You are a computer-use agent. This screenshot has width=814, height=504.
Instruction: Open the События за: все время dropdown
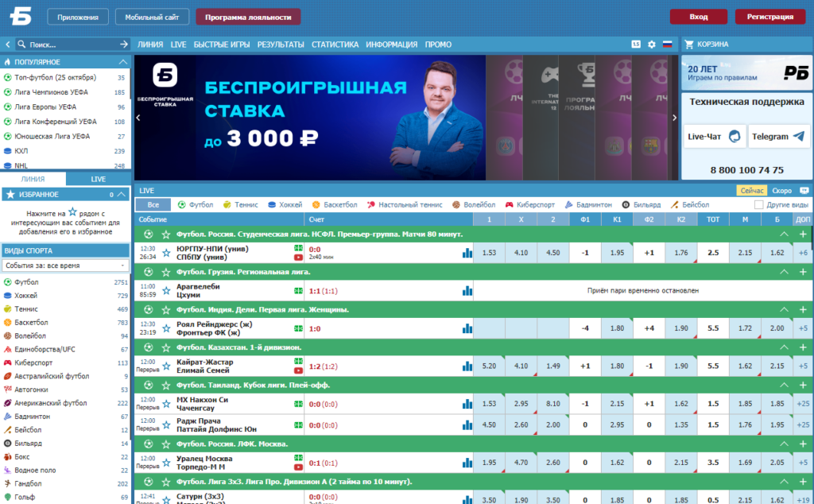[x=65, y=266]
